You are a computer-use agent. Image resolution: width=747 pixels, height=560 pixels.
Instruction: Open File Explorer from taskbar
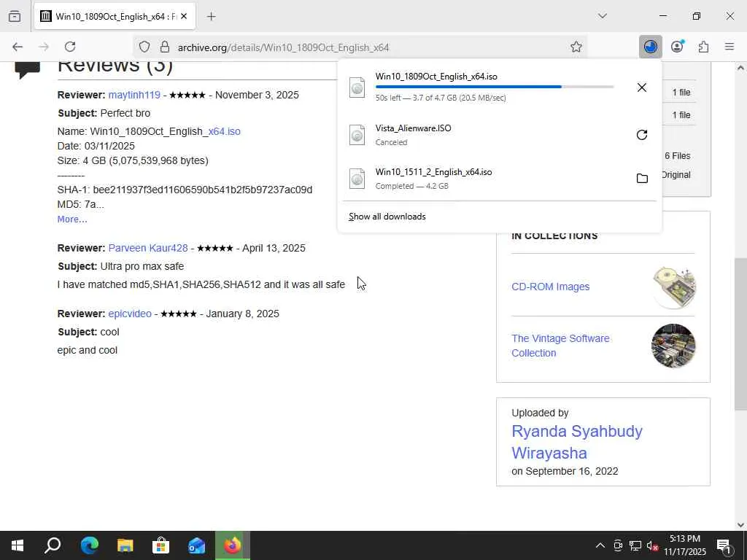pyautogui.click(x=125, y=545)
